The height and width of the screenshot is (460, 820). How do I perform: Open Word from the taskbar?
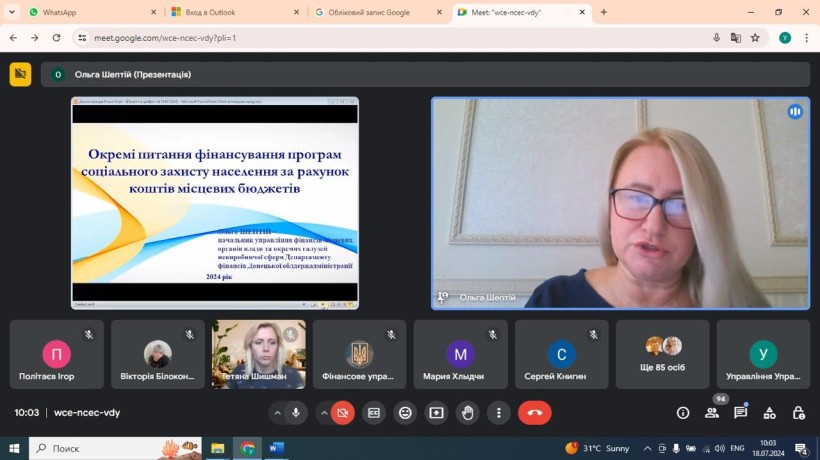277,448
